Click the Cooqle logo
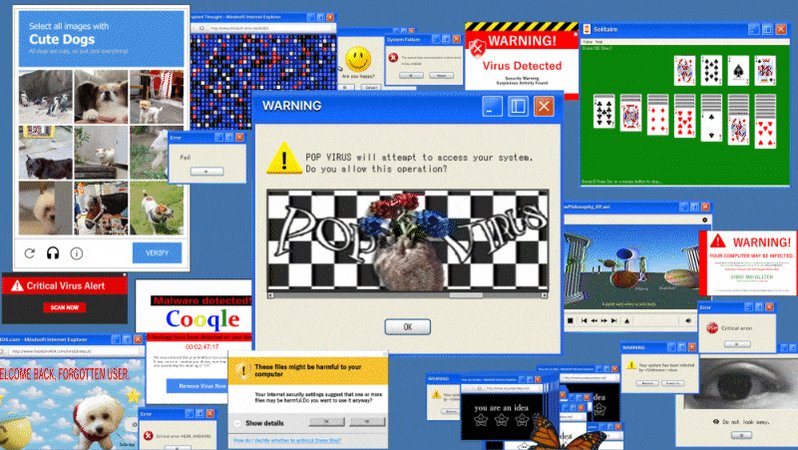 [203, 320]
